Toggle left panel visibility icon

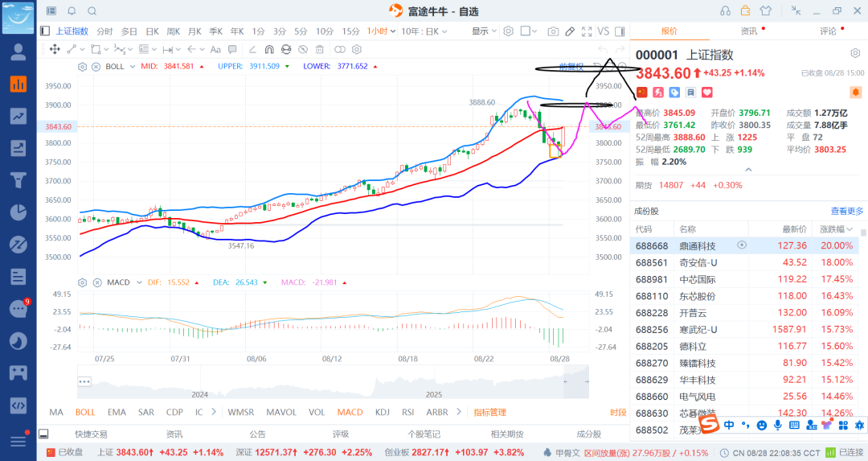pyautogui.click(x=45, y=31)
